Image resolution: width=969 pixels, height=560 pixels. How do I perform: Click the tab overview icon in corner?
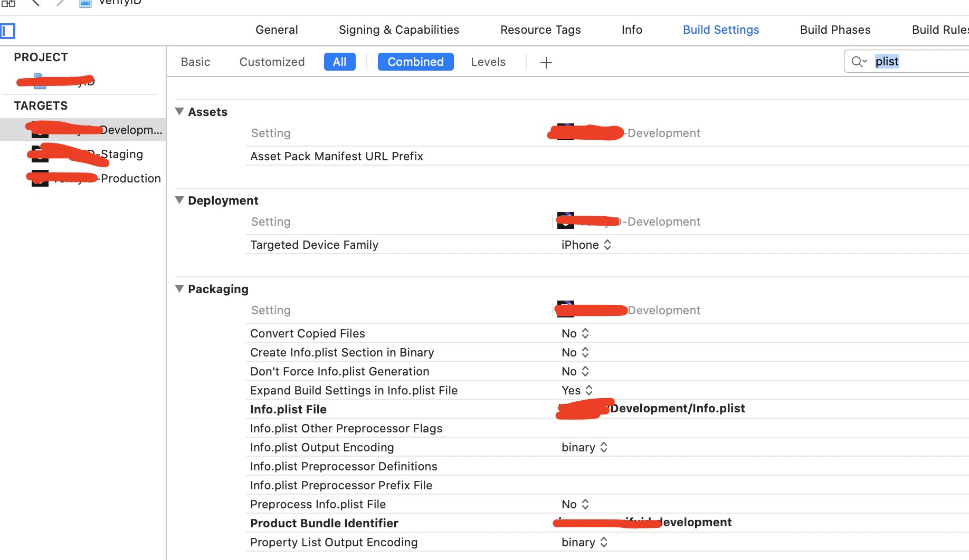click(8, 4)
